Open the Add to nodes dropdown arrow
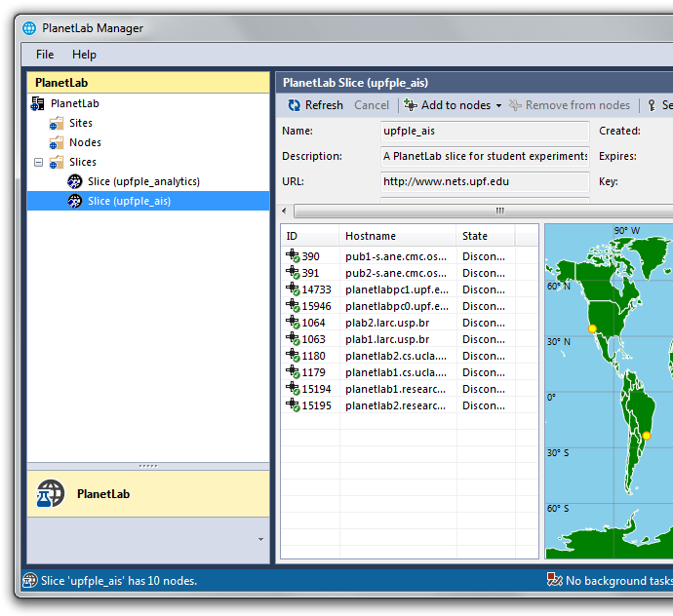 (x=498, y=105)
